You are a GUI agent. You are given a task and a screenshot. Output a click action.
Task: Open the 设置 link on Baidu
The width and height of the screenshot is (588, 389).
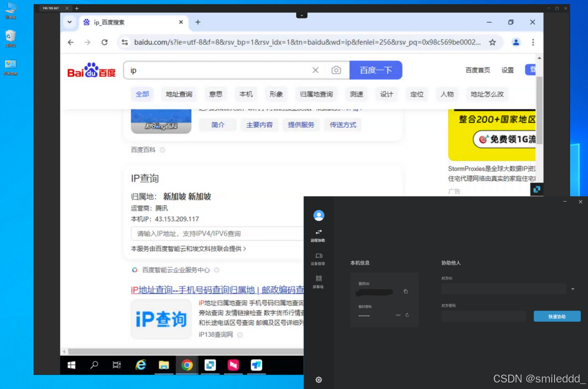[508, 70]
